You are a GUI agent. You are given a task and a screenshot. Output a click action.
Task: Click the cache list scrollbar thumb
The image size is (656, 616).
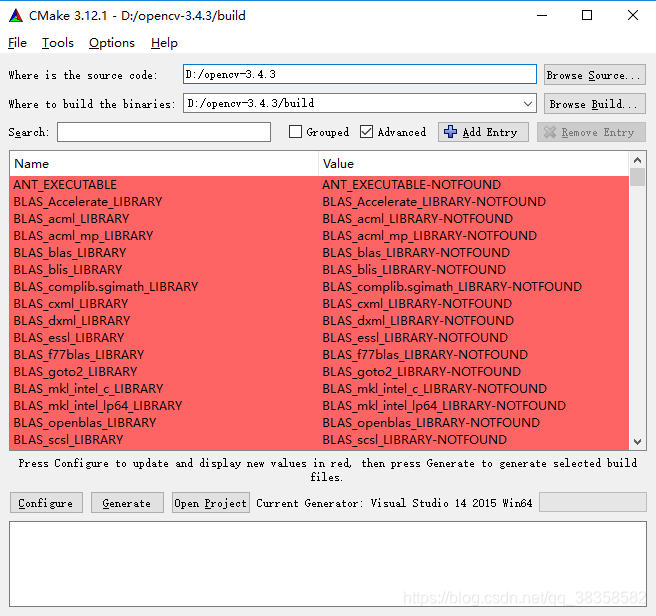pyautogui.click(x=637, y=177)
